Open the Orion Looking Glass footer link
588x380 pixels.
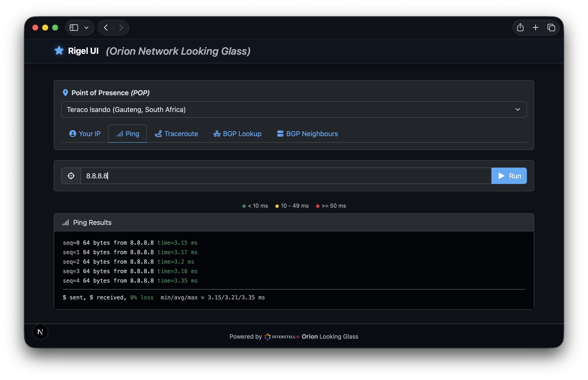click(x=330, y=336)
